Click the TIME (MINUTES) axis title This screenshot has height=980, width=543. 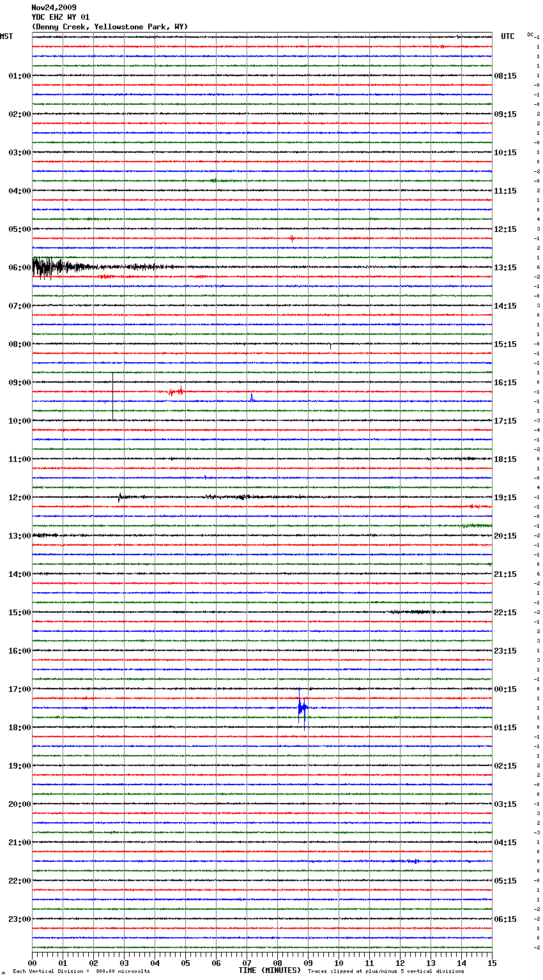pos(270,970)
